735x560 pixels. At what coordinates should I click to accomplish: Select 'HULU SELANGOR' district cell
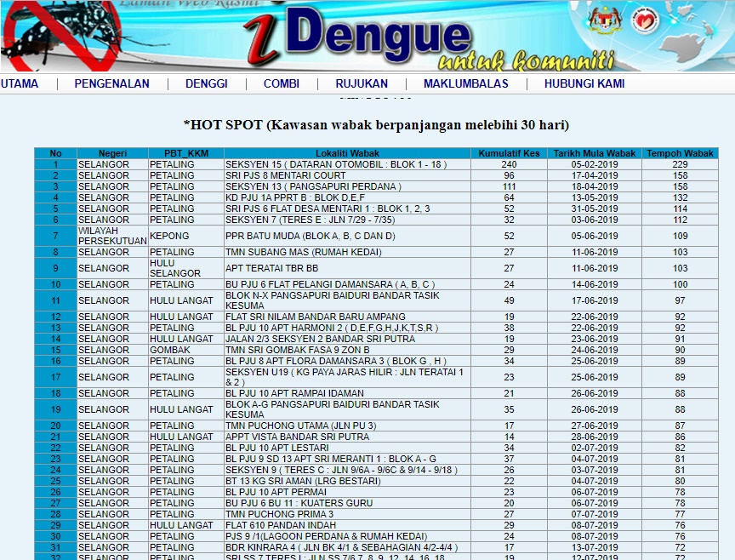pos(186,268)
